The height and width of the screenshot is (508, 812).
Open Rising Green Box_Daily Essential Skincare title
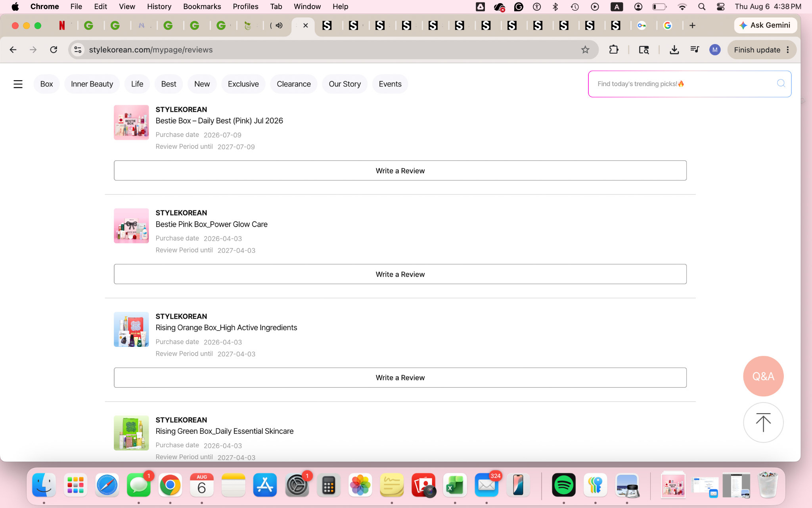(x=224, y=431)
